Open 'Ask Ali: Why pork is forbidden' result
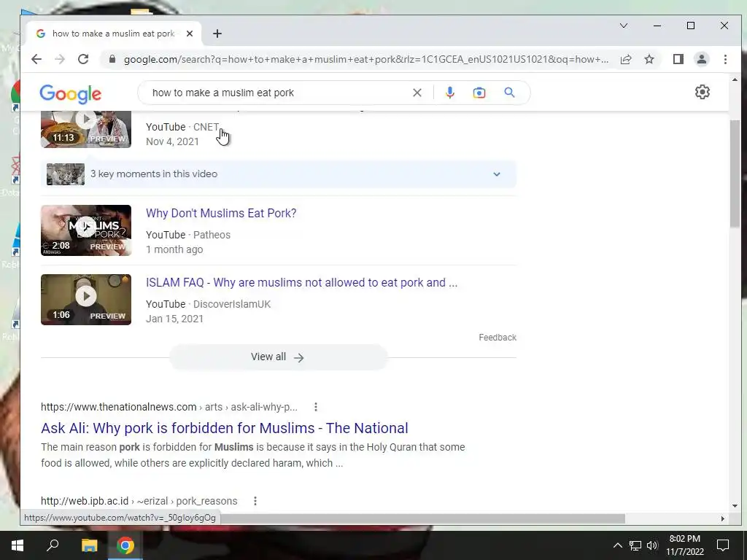 225,427
